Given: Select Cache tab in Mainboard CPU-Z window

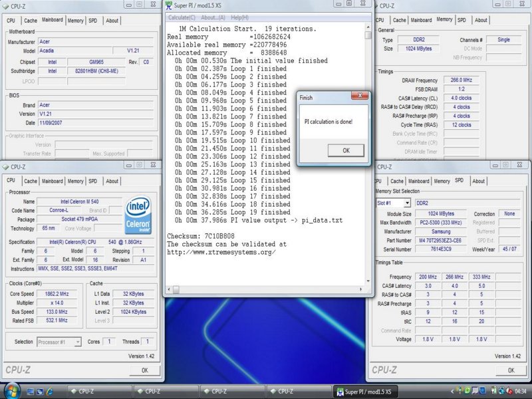Looking at the screenshot, I should 31,21.
